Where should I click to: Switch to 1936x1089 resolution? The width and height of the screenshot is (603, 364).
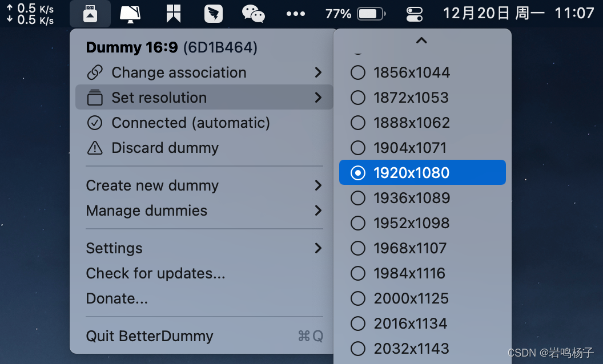(422, 197)
